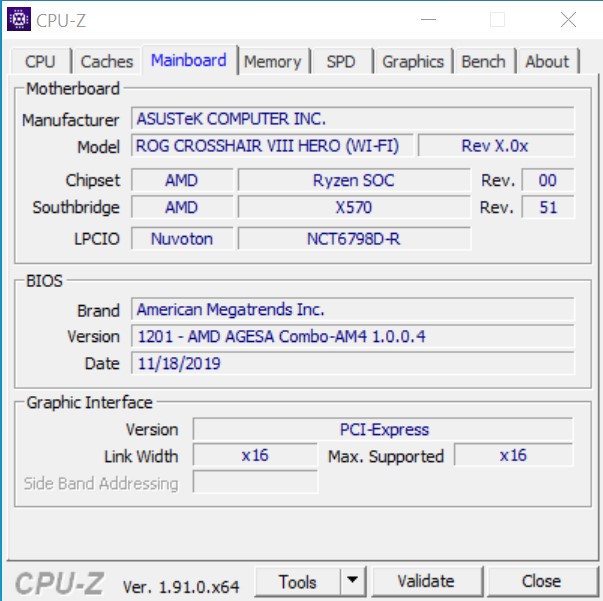Click the empty Side Band Addressing field
The image size is (603, 601).
point(255,482)
